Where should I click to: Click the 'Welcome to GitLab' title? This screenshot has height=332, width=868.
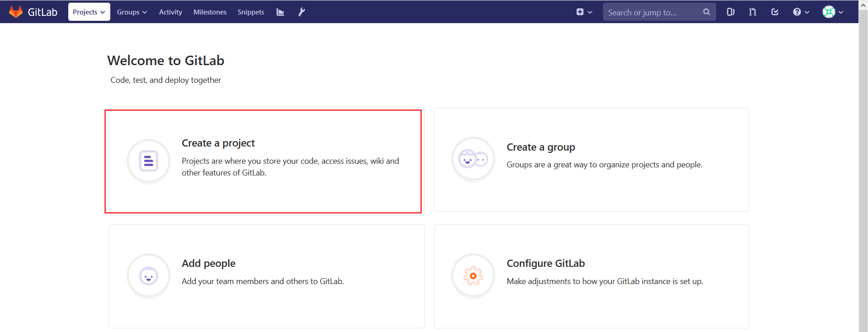[x=165, y=61]
